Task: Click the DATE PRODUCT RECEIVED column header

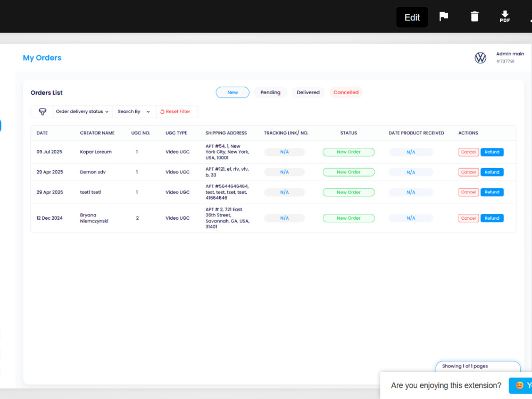Action: click(x=416, y=133)
